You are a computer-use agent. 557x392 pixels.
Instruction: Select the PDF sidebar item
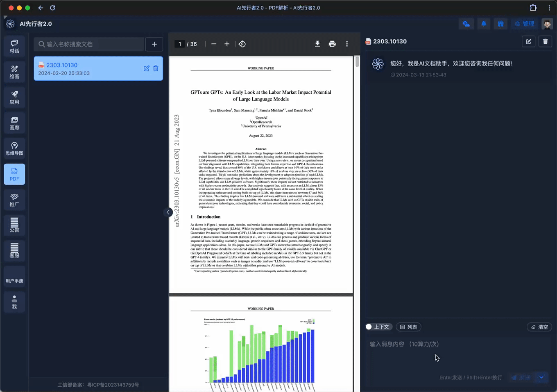click(14, 174)
